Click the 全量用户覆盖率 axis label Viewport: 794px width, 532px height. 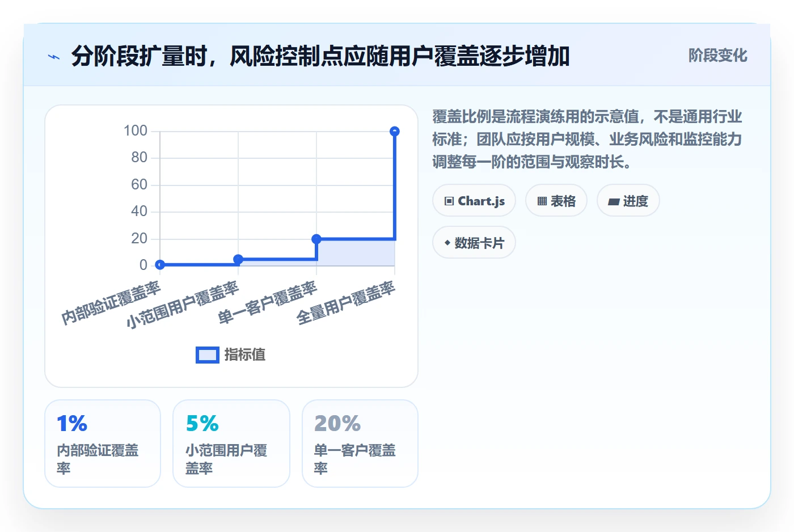pos(346,302)
